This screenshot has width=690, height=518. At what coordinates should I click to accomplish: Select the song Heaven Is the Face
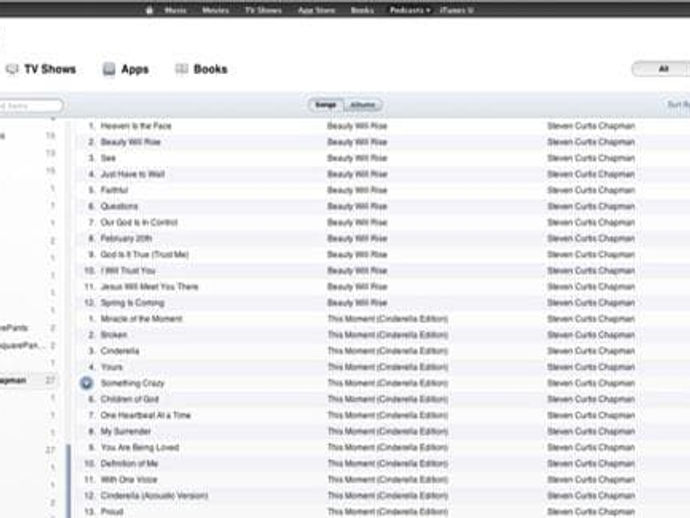point(136,126)
